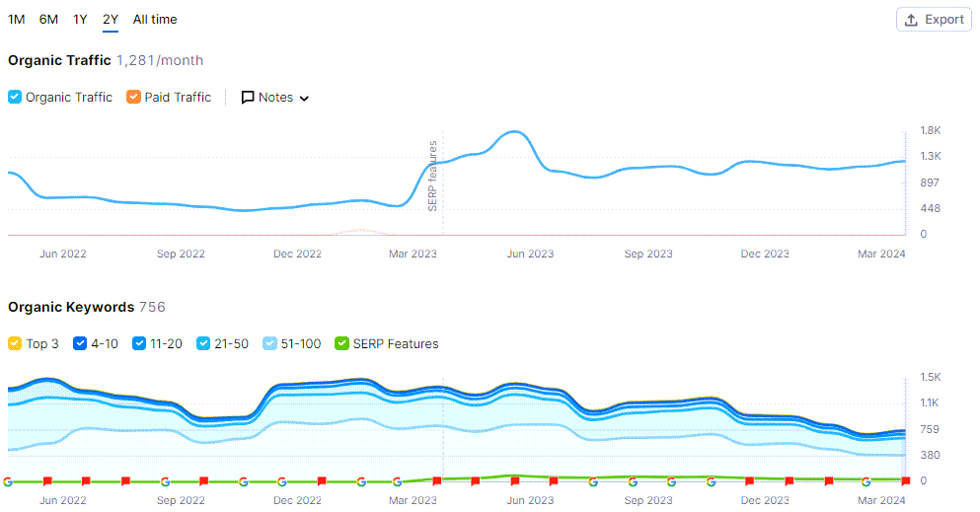
Task: Click the first red flag near Jun 2022
Action: click(46, 481)
